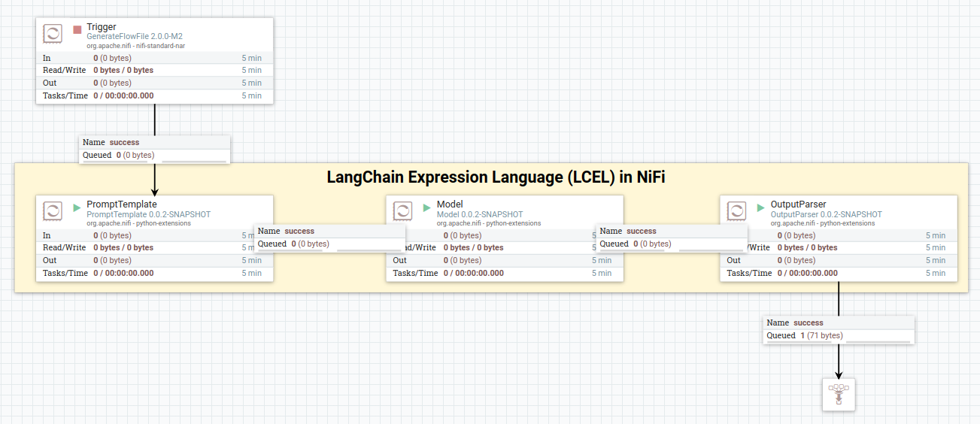
Task: Click the Model processor icon
Action: coord(402,211)
